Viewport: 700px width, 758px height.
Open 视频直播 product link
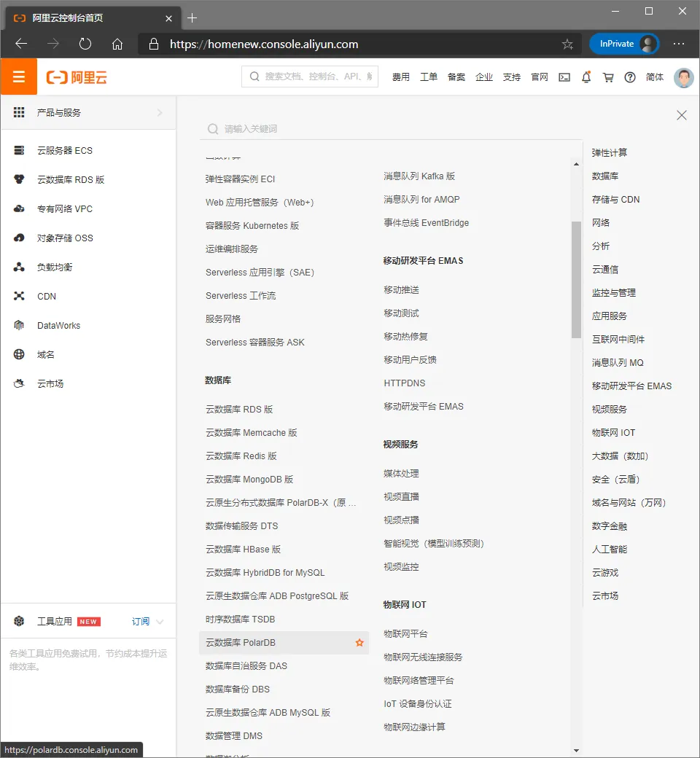[401, 496]
